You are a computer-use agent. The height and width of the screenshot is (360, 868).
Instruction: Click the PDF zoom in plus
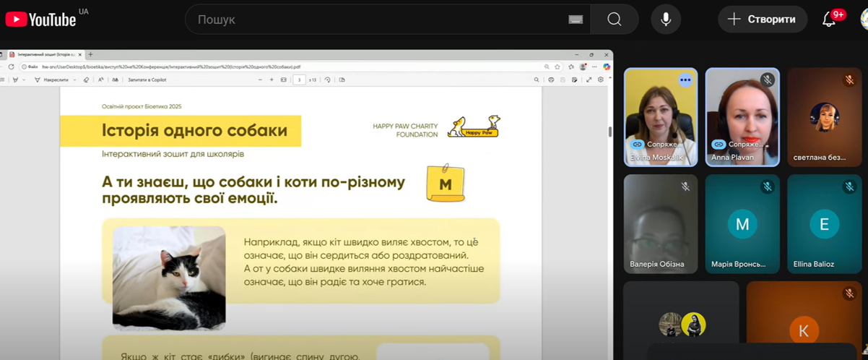point(272,80)
